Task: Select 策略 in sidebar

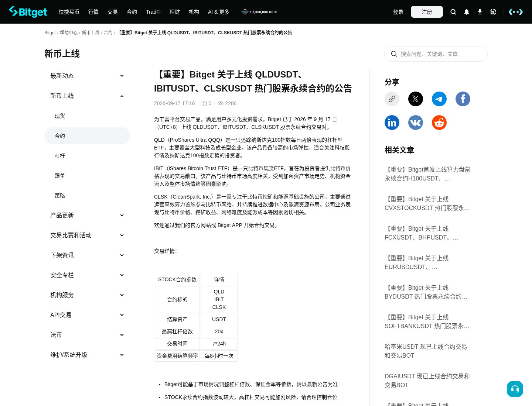Action: [87, 196]
